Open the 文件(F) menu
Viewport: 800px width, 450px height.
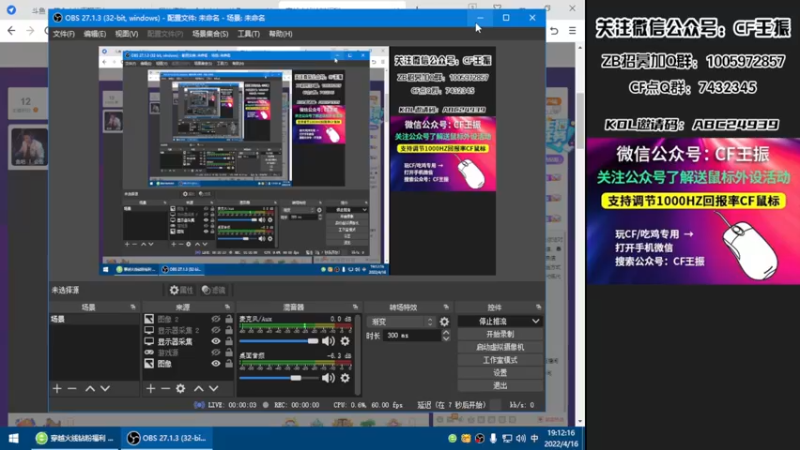64,34
